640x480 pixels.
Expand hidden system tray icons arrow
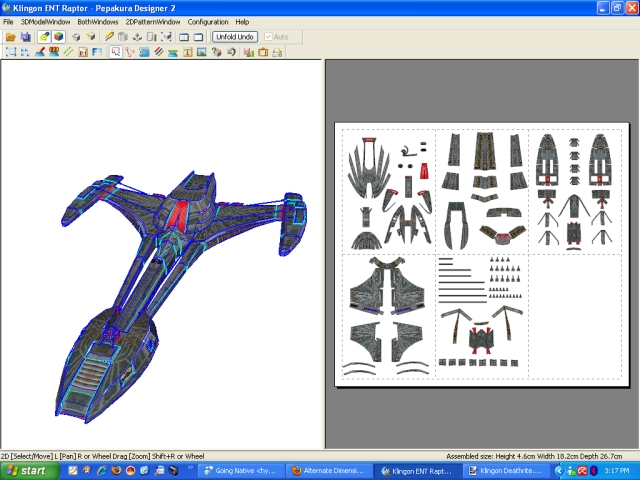[559, 471]
